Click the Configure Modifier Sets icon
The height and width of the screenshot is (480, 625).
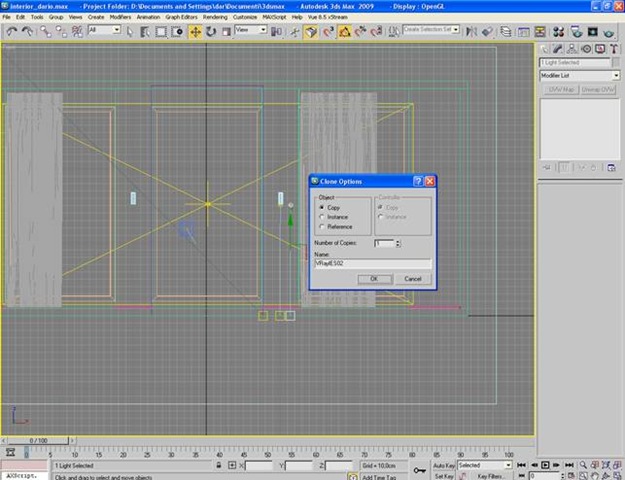point(611,167)
